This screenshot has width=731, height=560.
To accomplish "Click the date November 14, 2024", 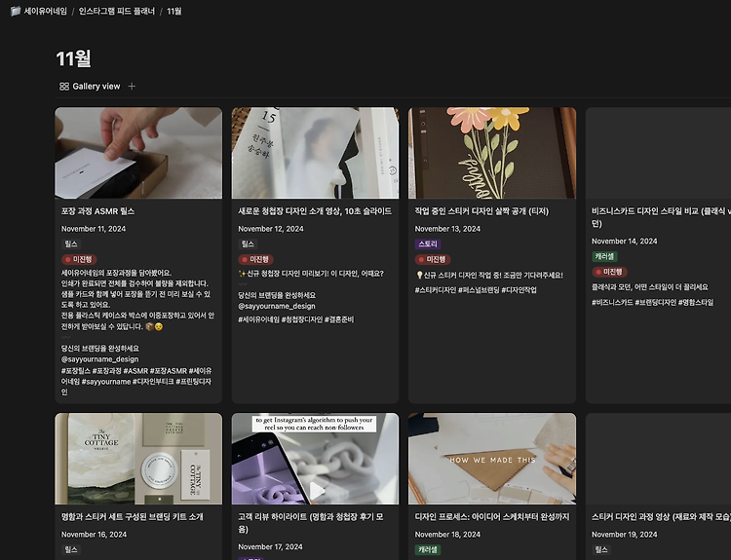I will click(x=624, y=242).
